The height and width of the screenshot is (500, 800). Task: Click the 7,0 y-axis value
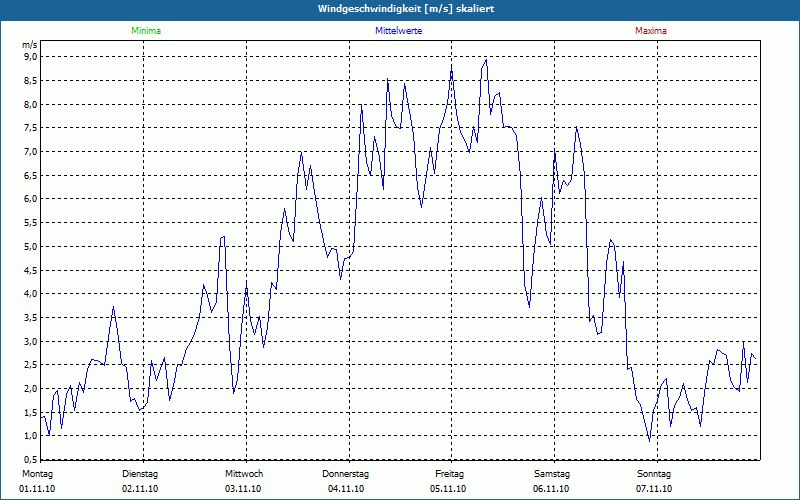click(x=31, y=152)
